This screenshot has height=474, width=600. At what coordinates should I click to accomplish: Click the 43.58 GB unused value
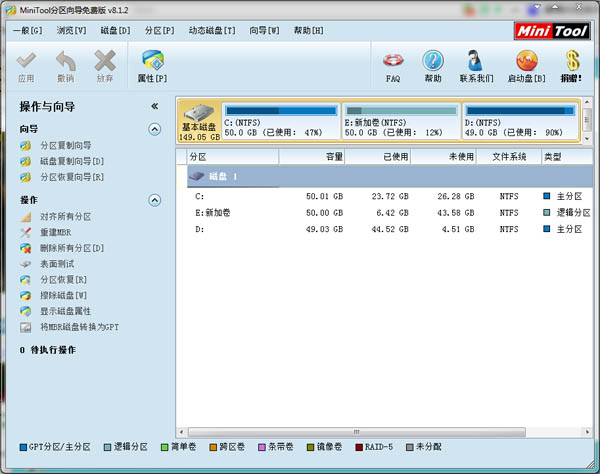pos(456,213)
